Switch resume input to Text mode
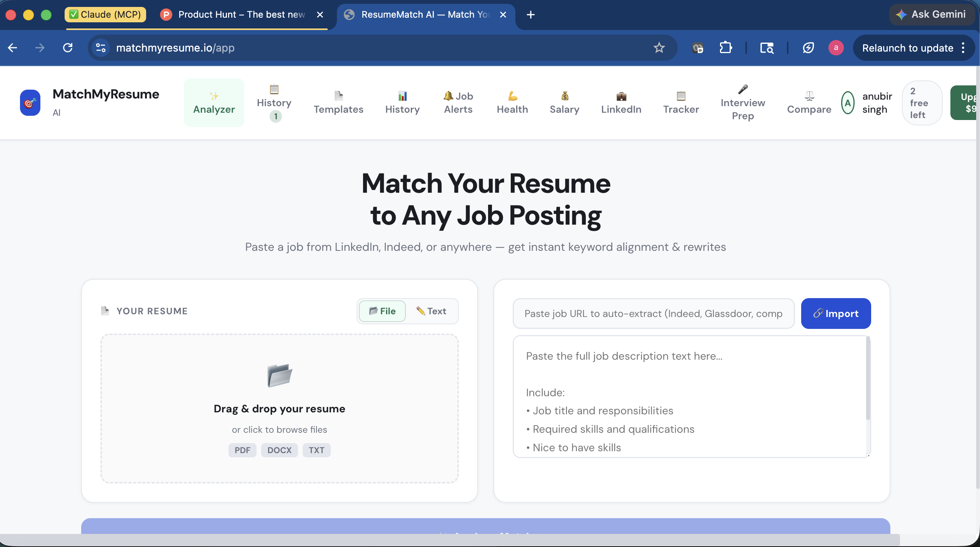This screenshot has height=547, width=980. point(432,311)
